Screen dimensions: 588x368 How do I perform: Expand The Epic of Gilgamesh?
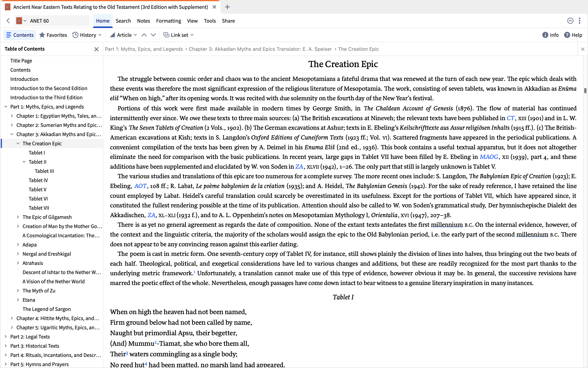click(x=18, y=217)
